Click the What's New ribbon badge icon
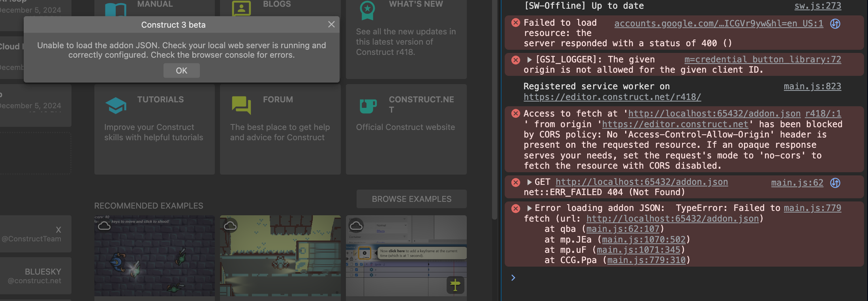 point(367,10)
